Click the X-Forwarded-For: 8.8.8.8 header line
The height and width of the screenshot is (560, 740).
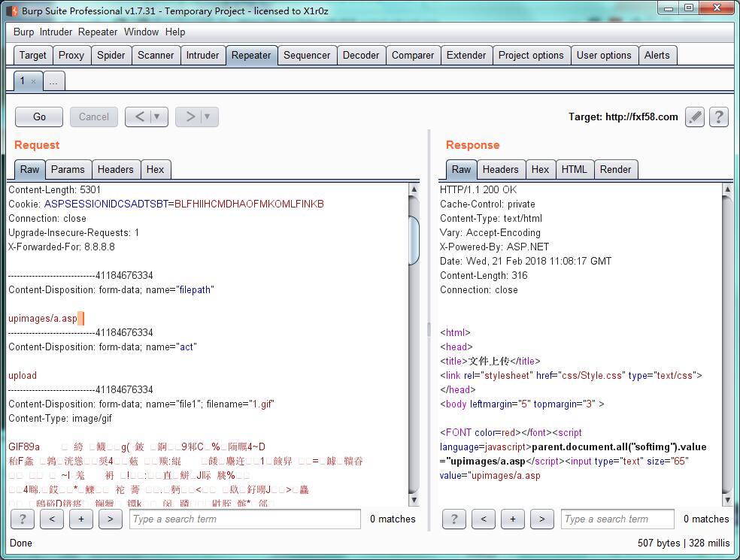[62, 247]
